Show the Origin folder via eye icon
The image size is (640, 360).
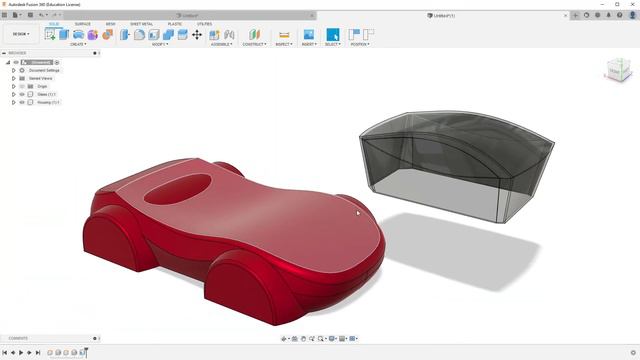[22, 87]
